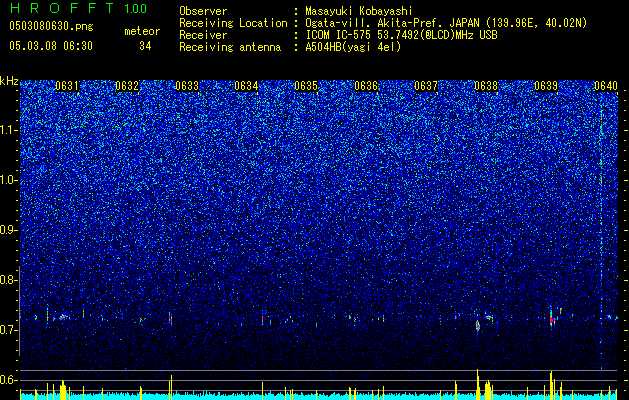Click the meteor echo below 0633 marker
This screenshot has height=400, width=629.
[x=170, y=319]
